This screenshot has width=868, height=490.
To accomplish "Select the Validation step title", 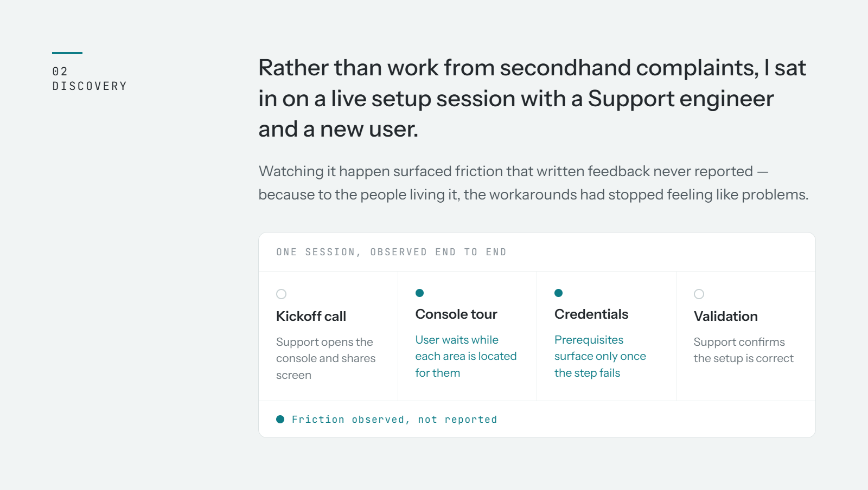I will click(x=726, y=316).
